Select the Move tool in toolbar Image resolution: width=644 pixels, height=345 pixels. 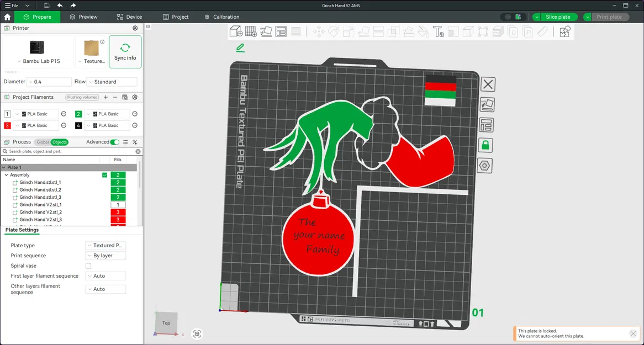(319, 31)
